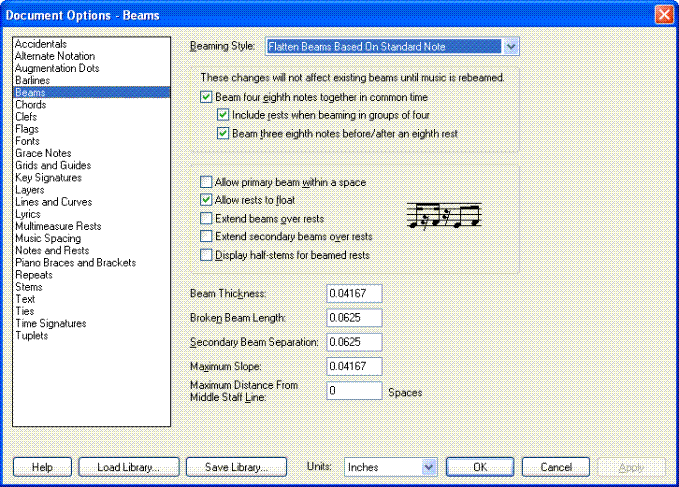Open the Tuplets options category
Image resolution: width=679 pixels, height=487 pixels.
pyautogui.click(x=32, y=335)
